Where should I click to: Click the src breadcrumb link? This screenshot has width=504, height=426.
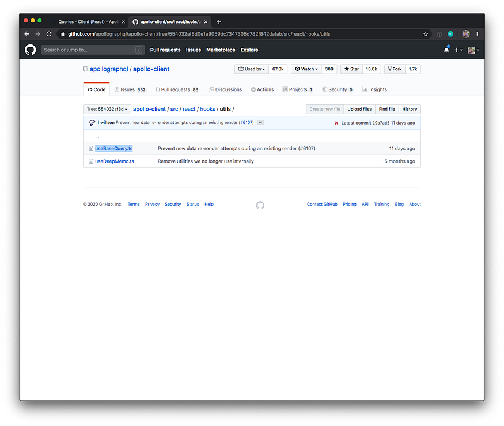[174, 109]
